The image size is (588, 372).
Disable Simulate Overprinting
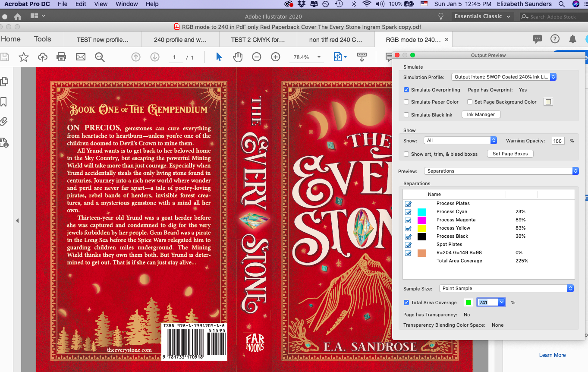[406, 90]
